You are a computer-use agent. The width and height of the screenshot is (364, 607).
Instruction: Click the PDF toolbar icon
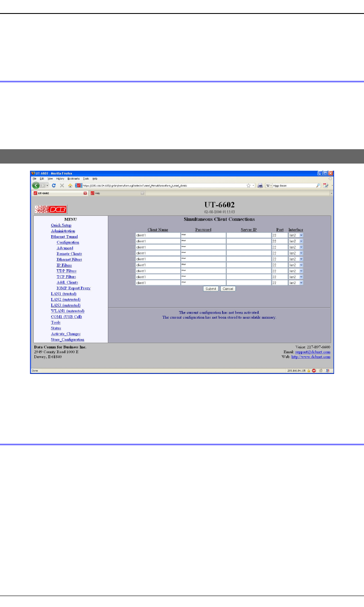tap(326, 185)
